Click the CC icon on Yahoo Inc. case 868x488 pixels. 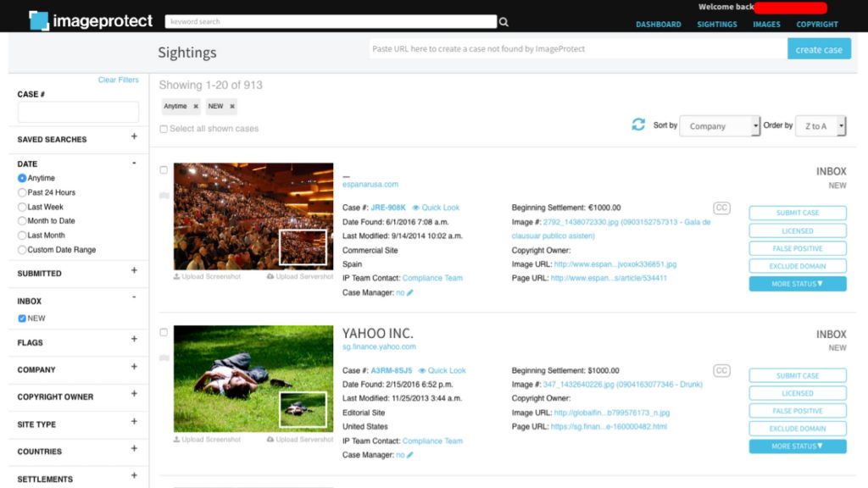tap(721, 370)
